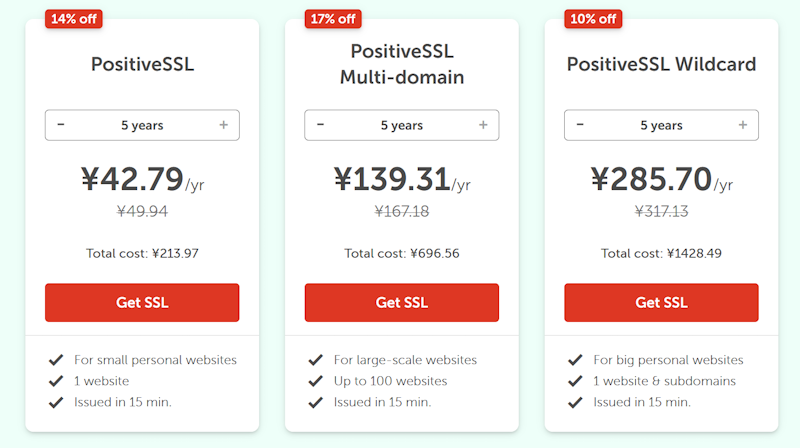800x448 pixels.
Task: Decrease years for PositiveSSL Wildcard
Action: [x=580, y=125]
